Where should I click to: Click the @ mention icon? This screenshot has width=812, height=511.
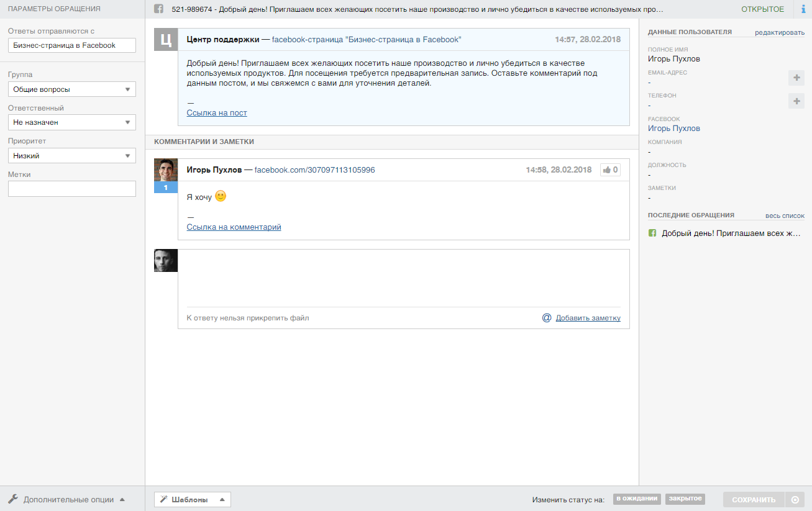[x=547, y=318]
